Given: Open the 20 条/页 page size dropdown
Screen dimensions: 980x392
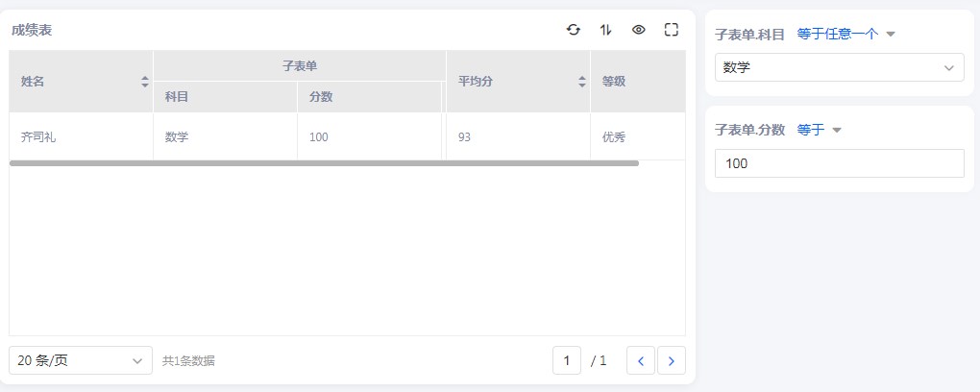Looking at the screenshot, I should (81, 360).
